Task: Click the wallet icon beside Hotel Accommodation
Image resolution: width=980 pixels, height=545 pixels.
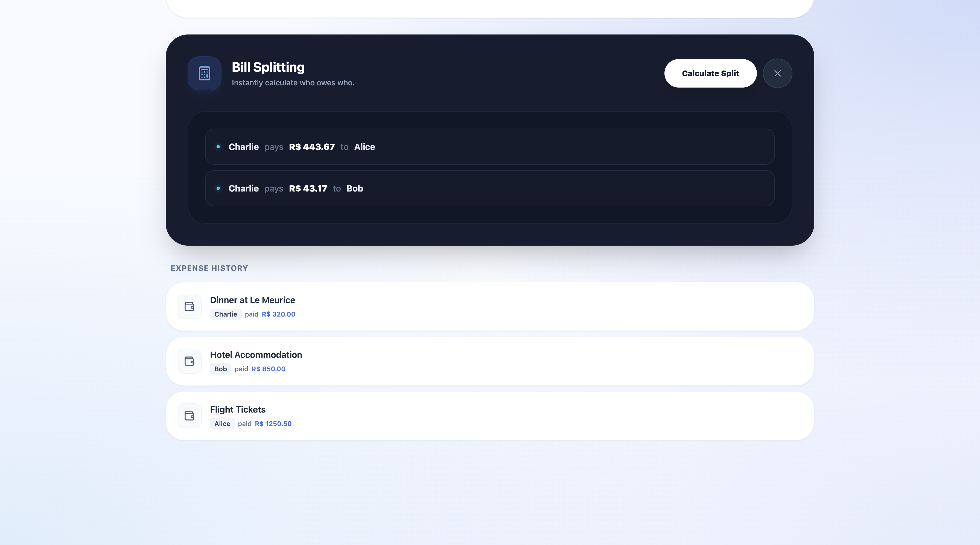Action: click(x=189, y=361)
